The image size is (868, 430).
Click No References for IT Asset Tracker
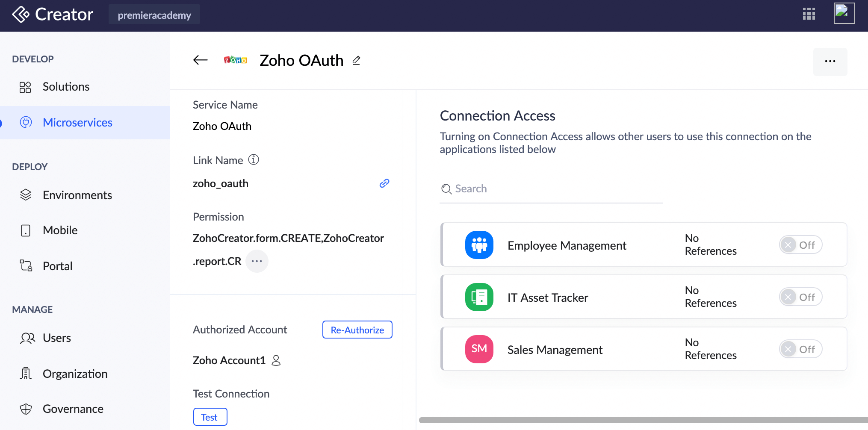tap(711, 297)
